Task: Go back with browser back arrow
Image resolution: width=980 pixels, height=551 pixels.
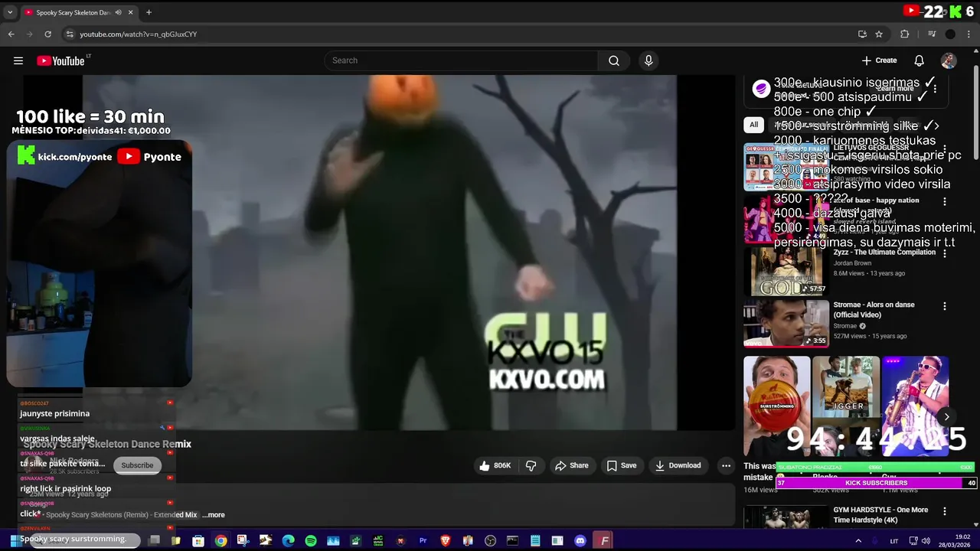Action: [11, 34]
